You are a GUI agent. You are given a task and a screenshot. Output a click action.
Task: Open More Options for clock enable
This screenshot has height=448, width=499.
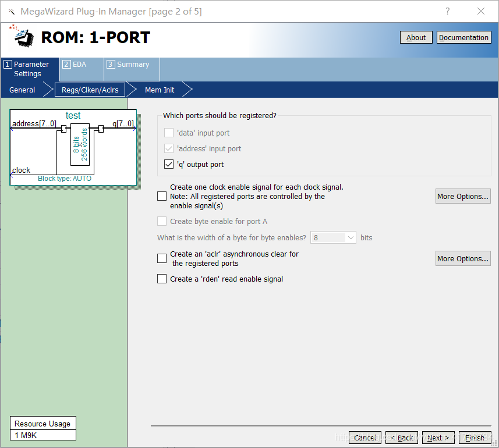point(463,197)
